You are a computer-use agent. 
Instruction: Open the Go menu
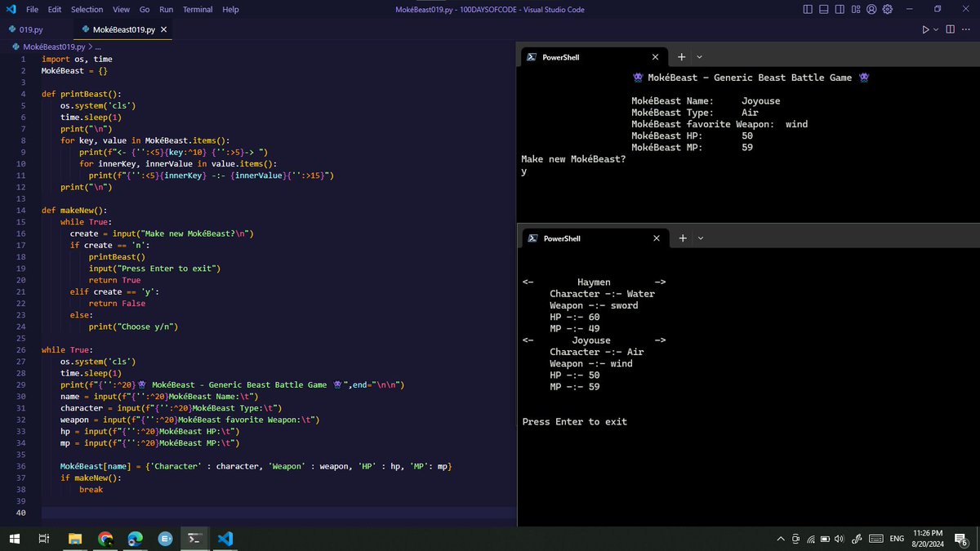point(145,9)
